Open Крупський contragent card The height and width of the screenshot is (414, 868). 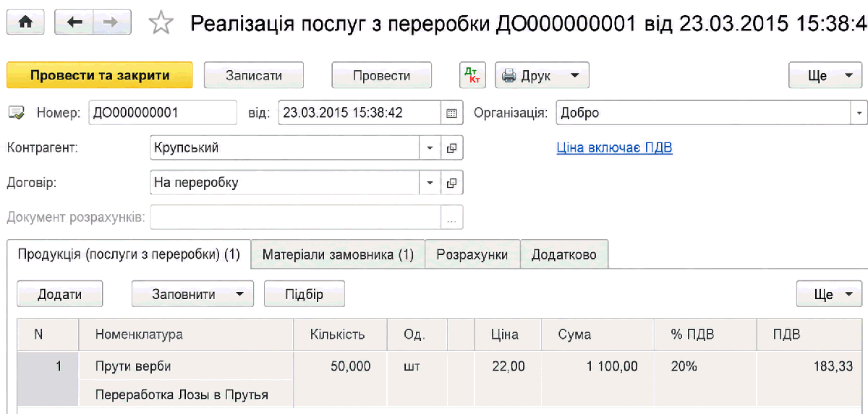[452, 148]
